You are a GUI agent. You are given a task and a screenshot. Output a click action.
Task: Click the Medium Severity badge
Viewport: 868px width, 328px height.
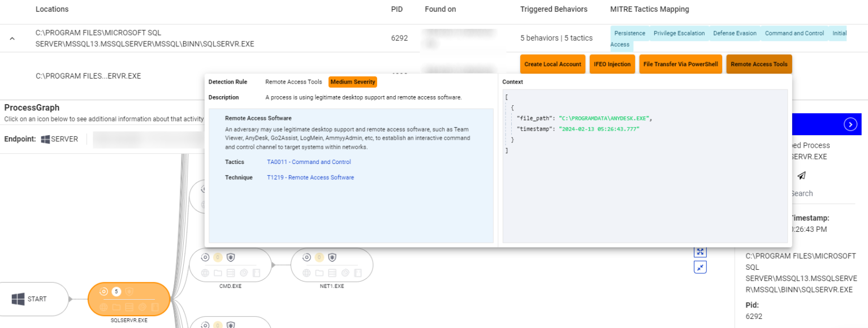(352, 82)
